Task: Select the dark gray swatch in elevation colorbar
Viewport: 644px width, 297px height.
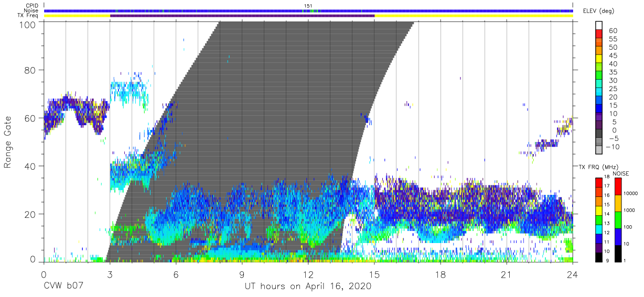Action: pyautogui.click(x=599, y=133)
